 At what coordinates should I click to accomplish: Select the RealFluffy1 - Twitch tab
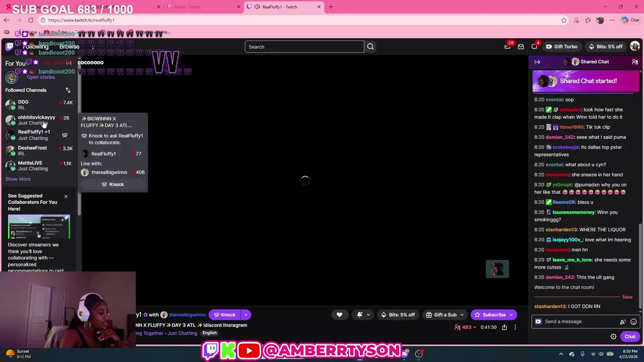pos(283,7)
